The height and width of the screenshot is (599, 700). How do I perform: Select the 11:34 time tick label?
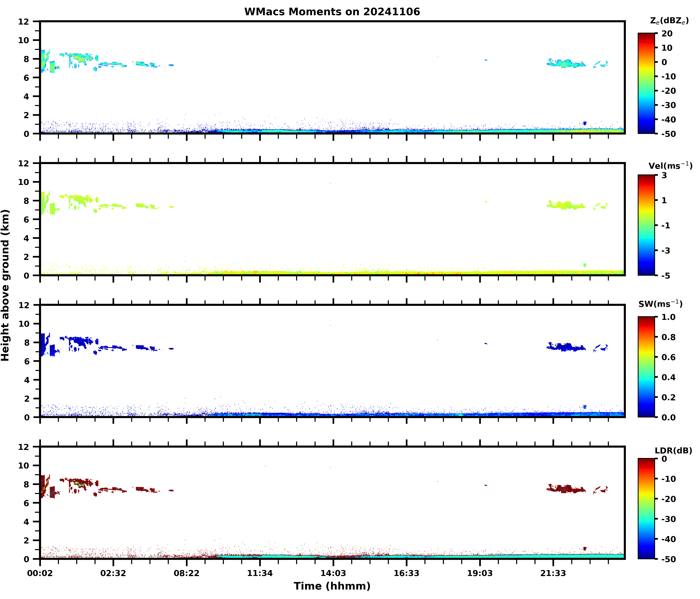tap(260, 573)
